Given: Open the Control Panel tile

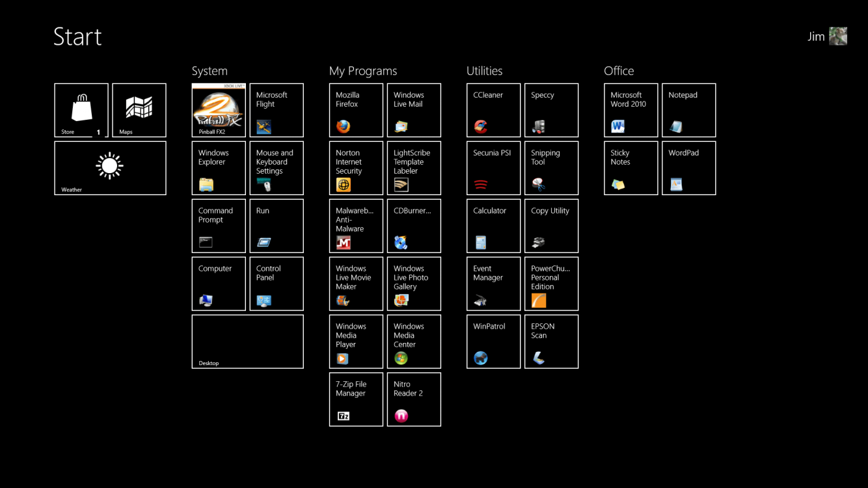Looking at the screenshot, I should pyautogui.click(x=277, y=284).
